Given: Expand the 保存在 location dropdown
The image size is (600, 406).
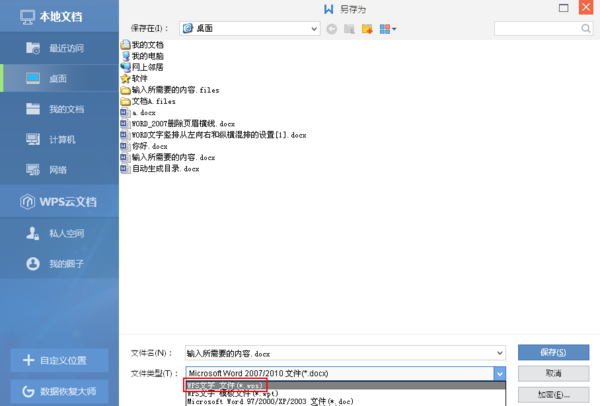Looking at the screenshot, I should 314,29.
